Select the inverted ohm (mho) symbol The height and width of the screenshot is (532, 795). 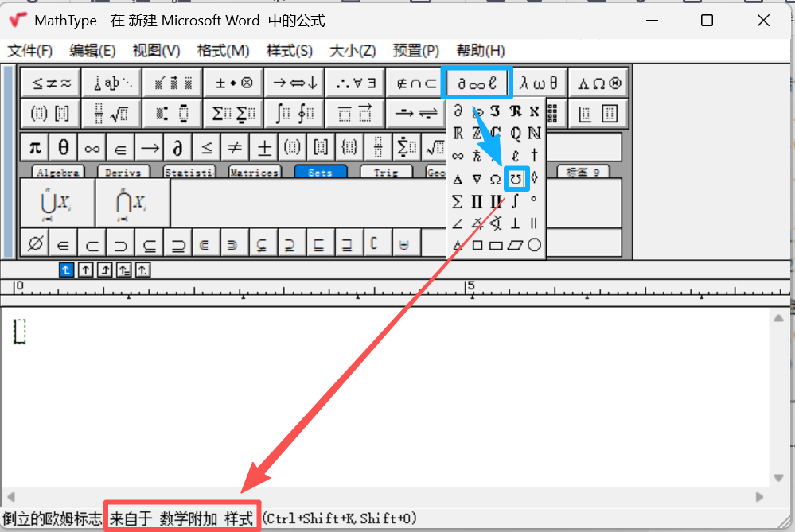pos(516,179)
